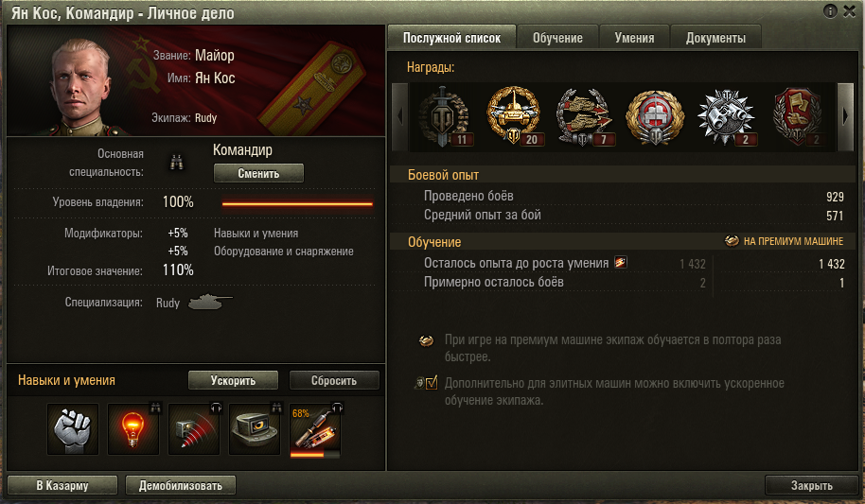Click the Сменить specialty button
The image size is (865, 504).
(258, 173)
